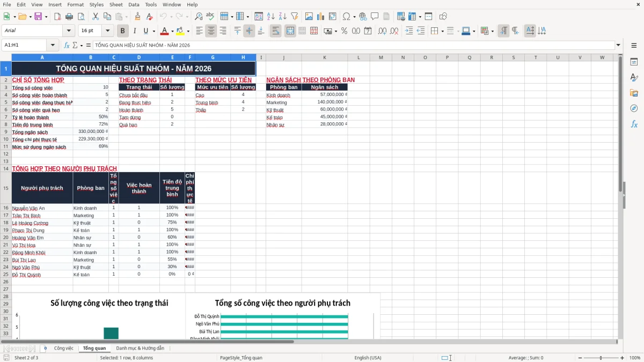Toggle Center Vertically alignment button
644x362 pixels.
[x=249, y=31]
